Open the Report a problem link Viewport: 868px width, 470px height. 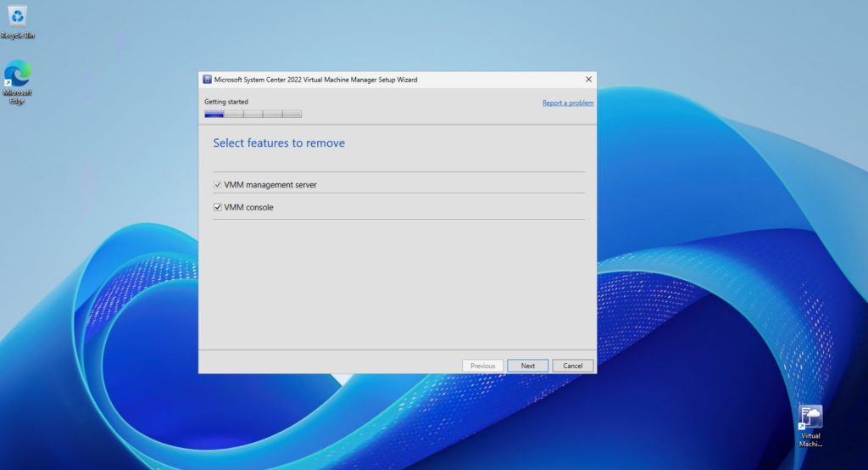[x=567, y=103]
